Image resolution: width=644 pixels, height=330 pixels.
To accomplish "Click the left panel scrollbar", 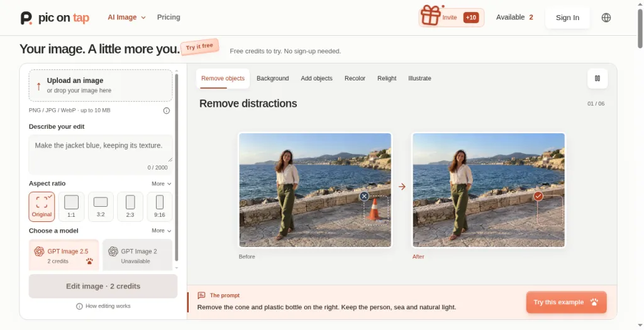I will [177, 167].
